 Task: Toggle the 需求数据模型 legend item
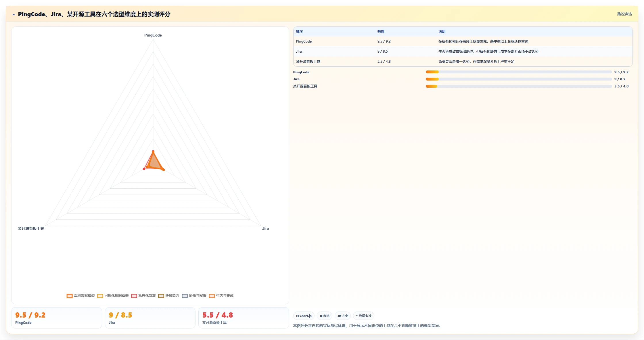pyautogui.click(x=80, y=296)
